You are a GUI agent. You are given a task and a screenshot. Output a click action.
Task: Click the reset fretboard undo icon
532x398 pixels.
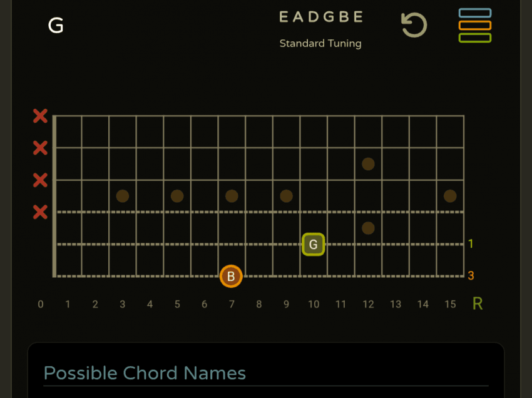(x=414, y=26)
